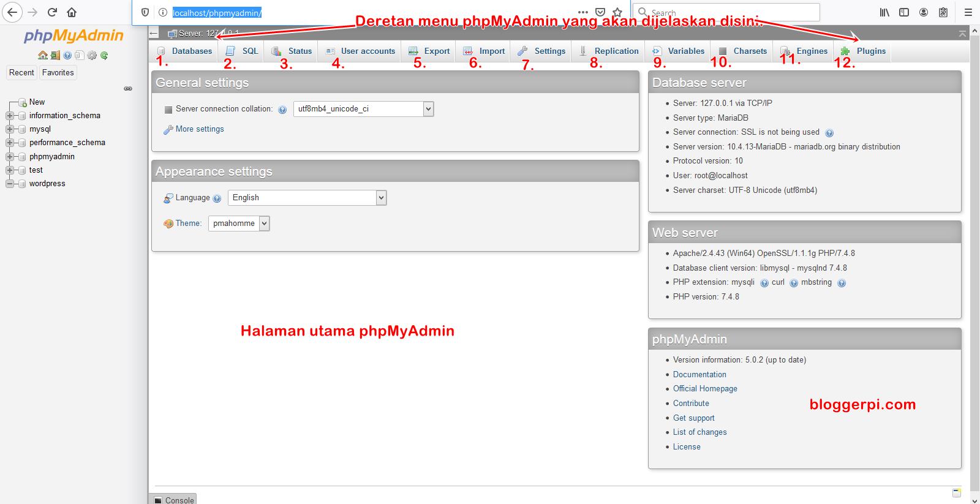The width and height of the screenshot is (980, 504).
Task: Open the Plugins tab
Action: [x=864, y=51]
